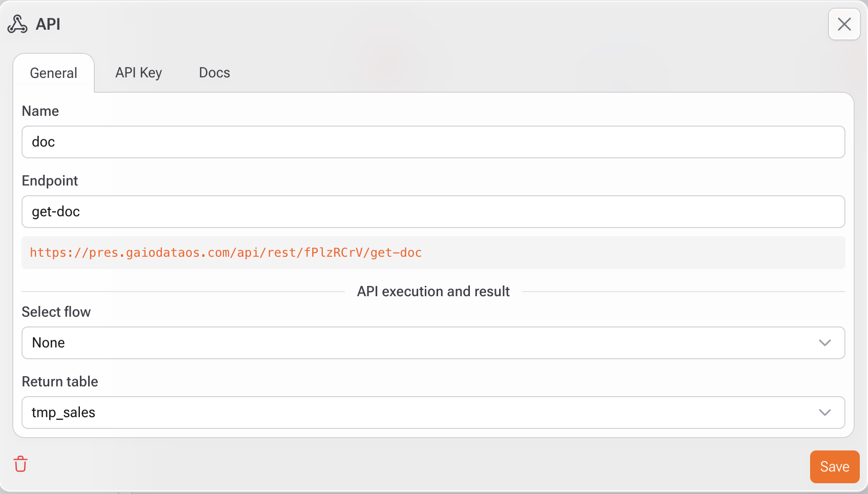The width and height of the screenshot is (868, 494).
Task: Click the Name field label
Action: pyautogui.click(x=40, y=111)
